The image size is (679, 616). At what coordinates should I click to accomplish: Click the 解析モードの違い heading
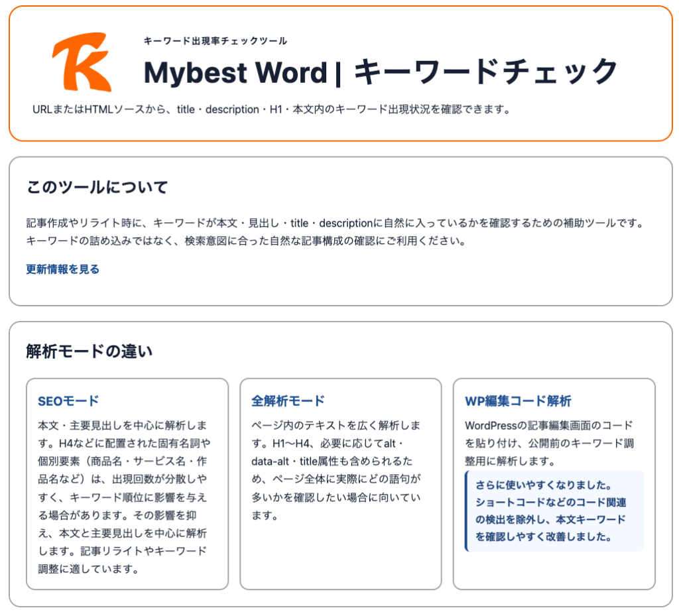[x=90, y=351]
